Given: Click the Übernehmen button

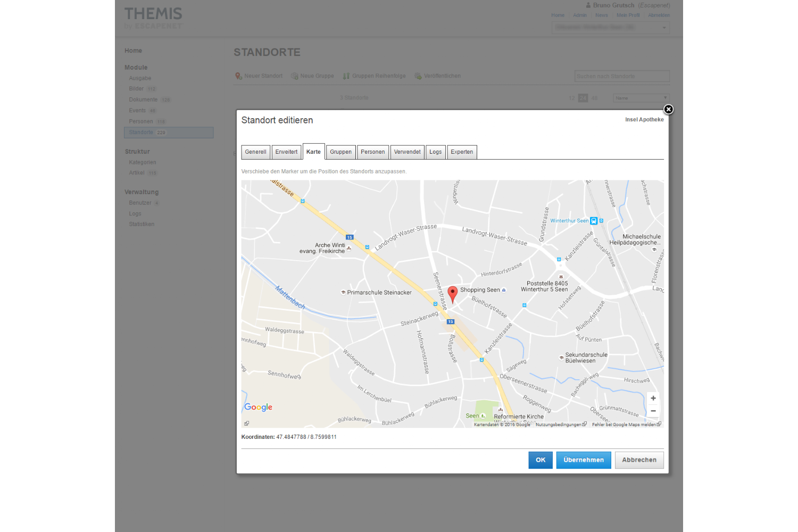Looking at the screenshot, I should tap(583, 460).
